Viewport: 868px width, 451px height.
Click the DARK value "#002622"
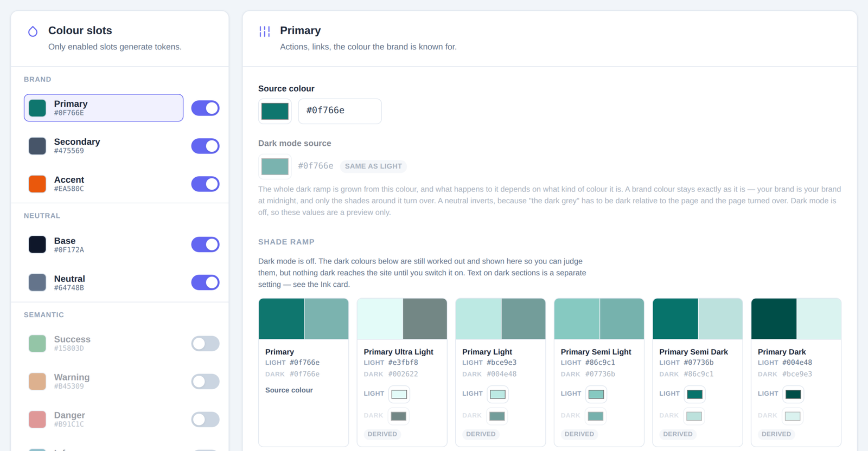[403, 374]
